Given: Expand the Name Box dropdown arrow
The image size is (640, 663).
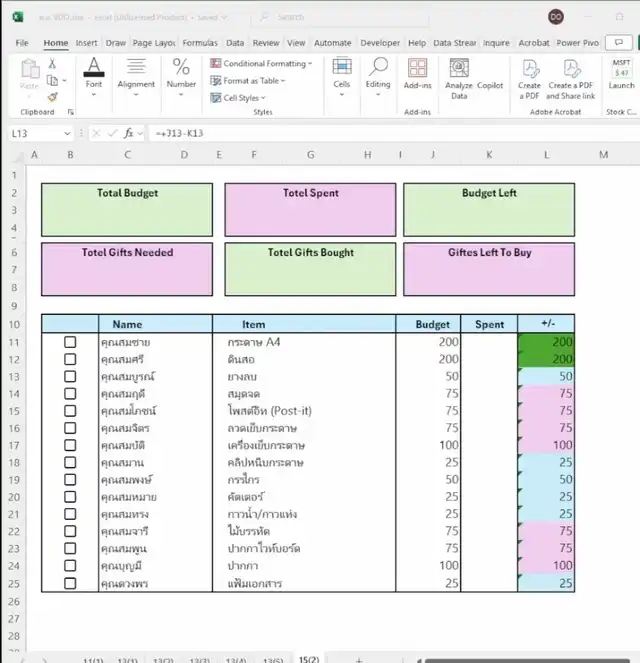Looking at the screenshot, I should coord(69,133).
